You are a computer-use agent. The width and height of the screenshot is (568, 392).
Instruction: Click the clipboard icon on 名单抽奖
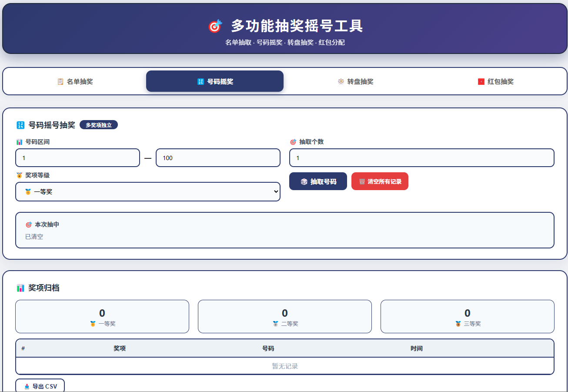pyautogui.click(x=60, y=81)
